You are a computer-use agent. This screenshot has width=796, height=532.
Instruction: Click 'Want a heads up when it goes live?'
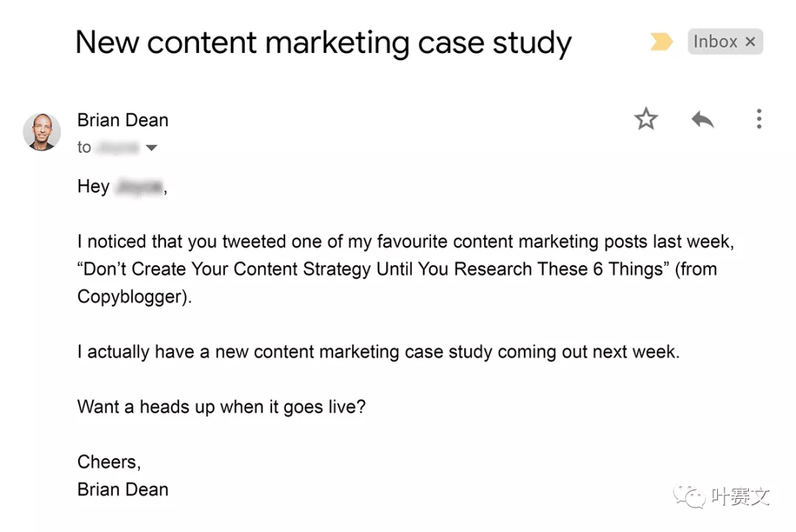pos(221,406)
